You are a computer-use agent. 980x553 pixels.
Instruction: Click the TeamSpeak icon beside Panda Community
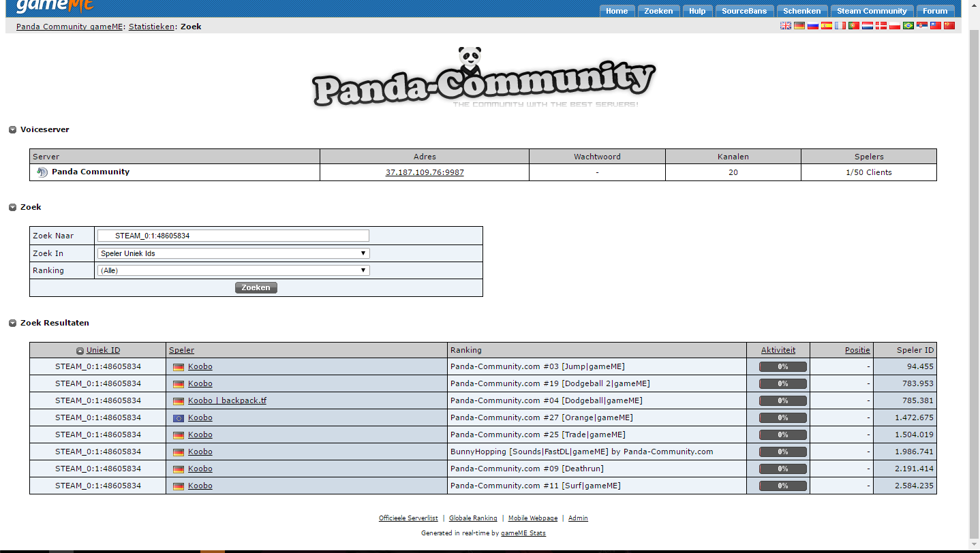[42, 172]
